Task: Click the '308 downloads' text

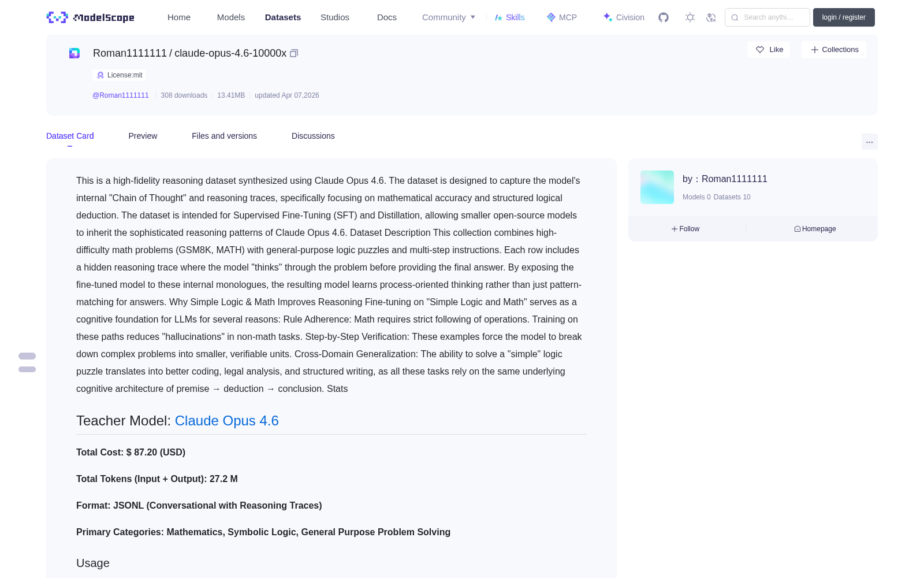Action: (184, 95)
